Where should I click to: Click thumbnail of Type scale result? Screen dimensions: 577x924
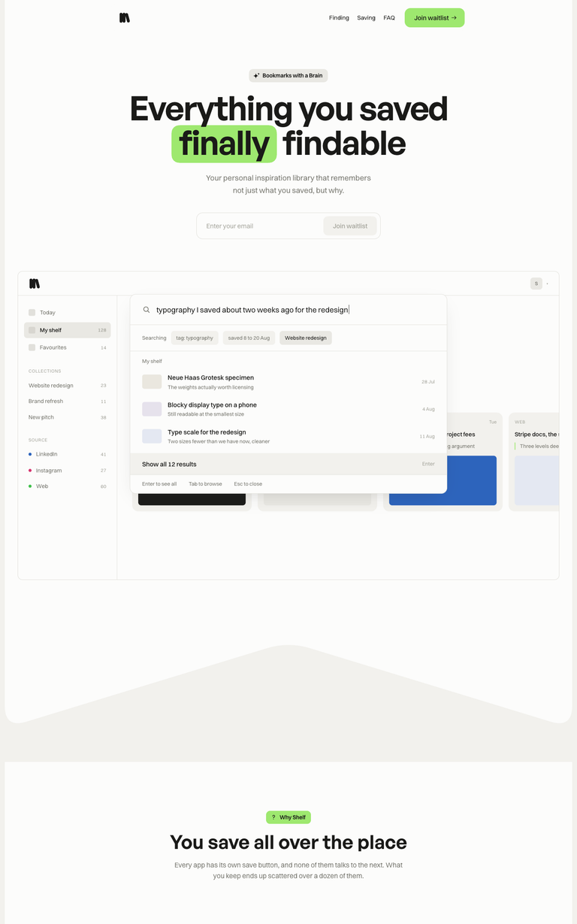152,436
